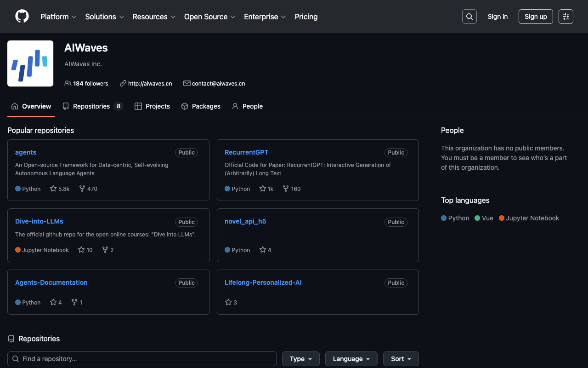
Task: Open the Type filter dropdown
Action: (301, 359)
